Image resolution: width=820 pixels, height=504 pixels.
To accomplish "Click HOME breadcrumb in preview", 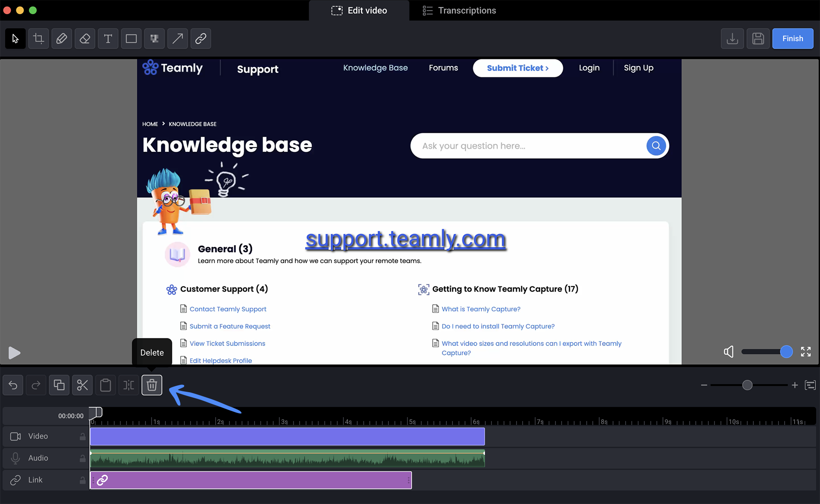I will pos(150,124).
